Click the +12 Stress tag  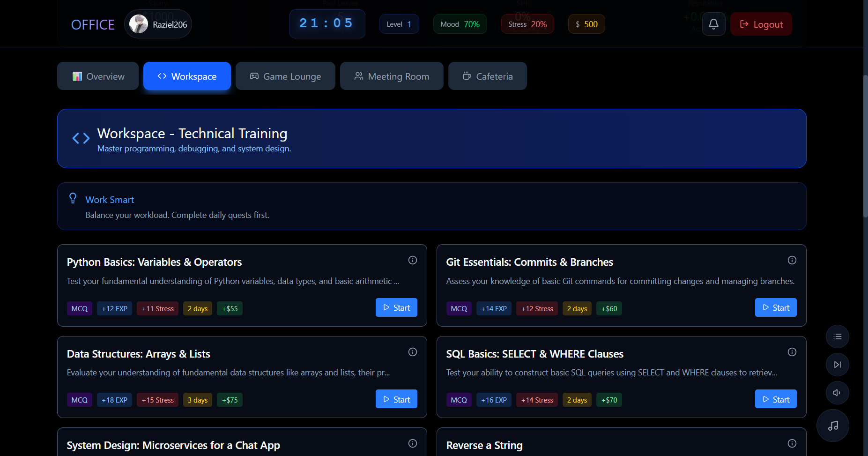[537, 308]
